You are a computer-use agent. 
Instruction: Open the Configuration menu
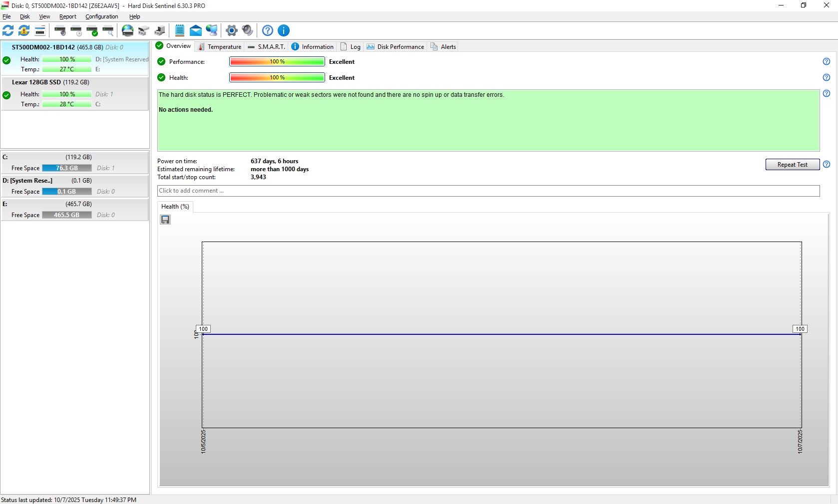pos(101,16)
